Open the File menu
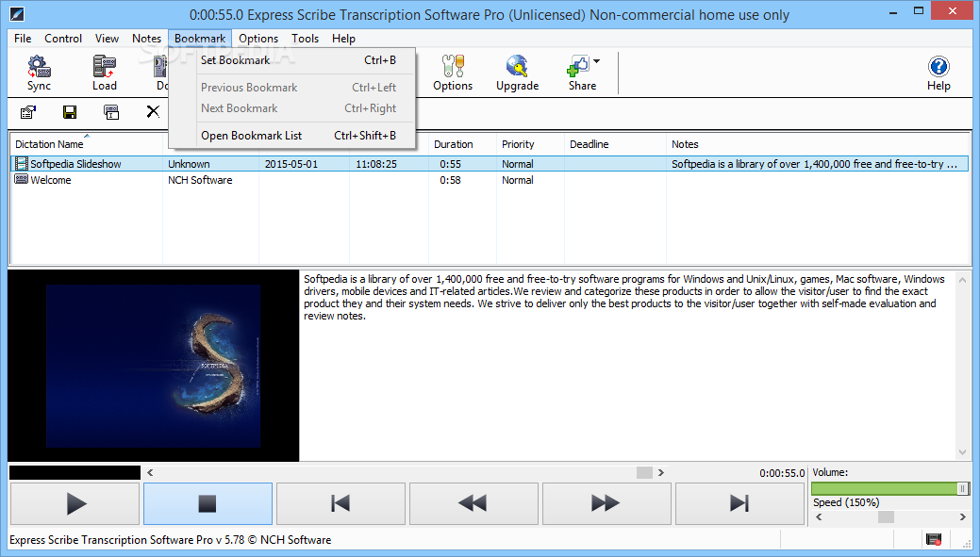Screen dimensions: 980x557 click(x=23, y=39)
